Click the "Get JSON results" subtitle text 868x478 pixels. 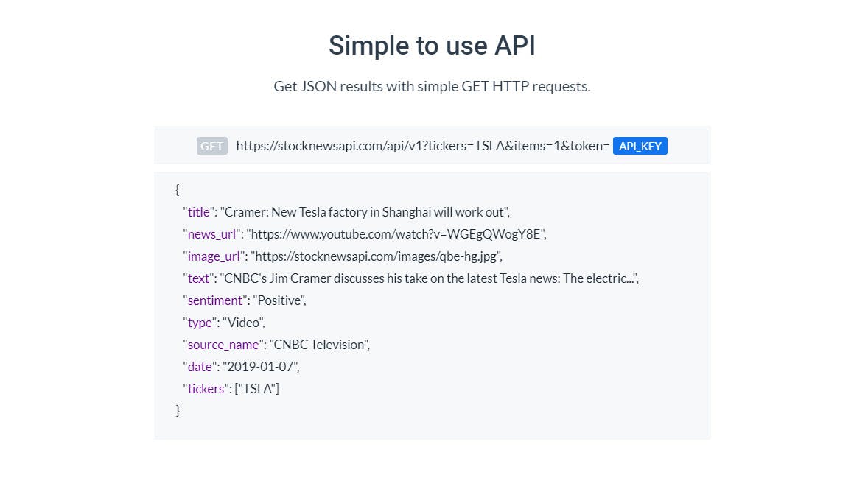(433, 86)
